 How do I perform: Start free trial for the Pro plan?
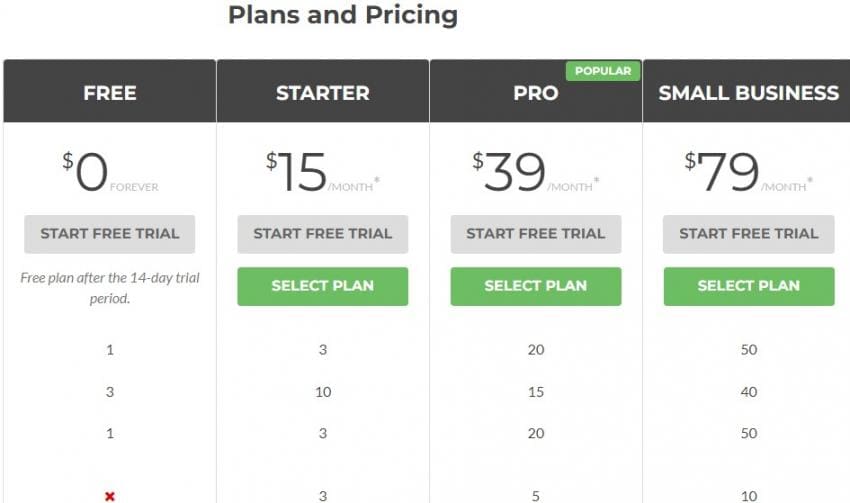[535, 234]
